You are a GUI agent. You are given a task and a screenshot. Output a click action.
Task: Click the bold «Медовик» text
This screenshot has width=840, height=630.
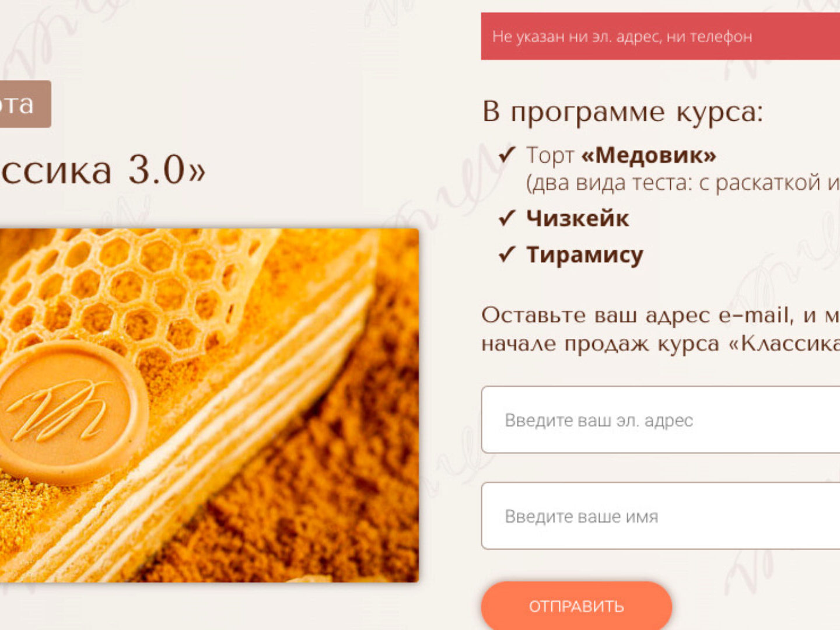649,155
